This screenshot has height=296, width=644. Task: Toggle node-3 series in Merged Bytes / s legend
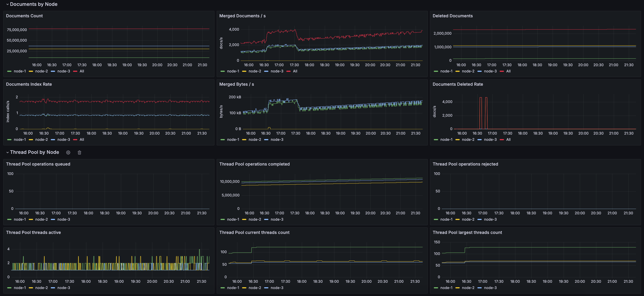click(x=277, y=140)
